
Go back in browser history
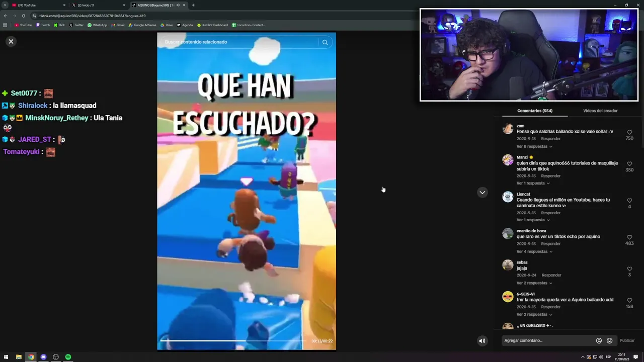pos(5,16)
